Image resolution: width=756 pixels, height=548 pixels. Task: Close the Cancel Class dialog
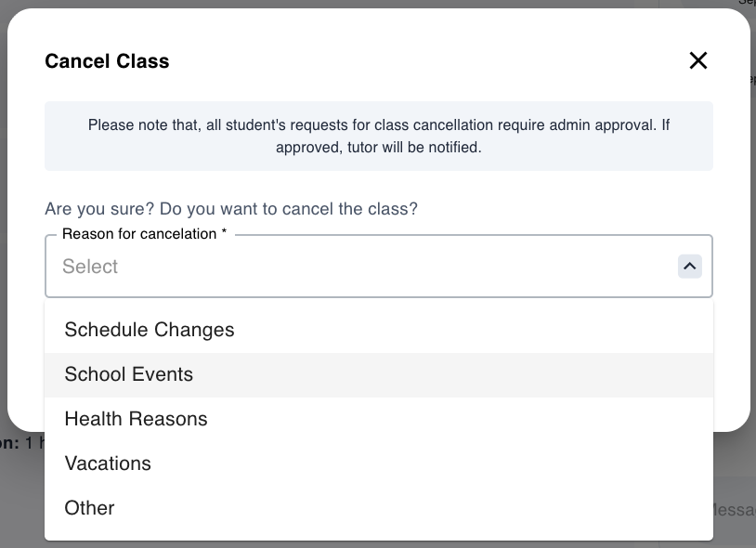click(x=698, y=60)
